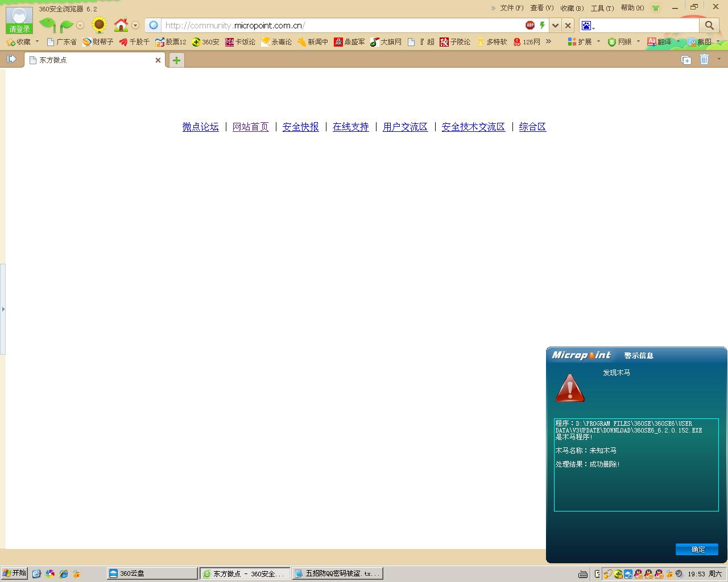Screen dimensions: 728x582
Task: Open the 帮助(H) menu
Action: (632, 8)
